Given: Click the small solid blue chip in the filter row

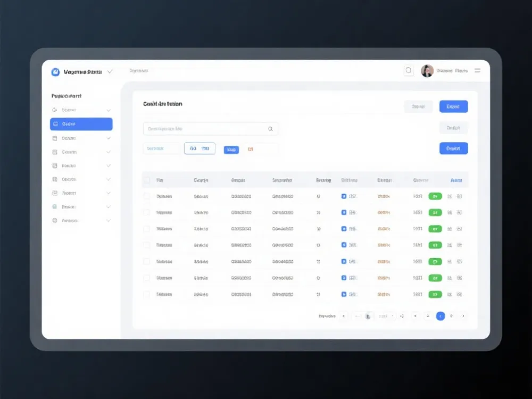Looking at the screenshot, I should point(231,149).
